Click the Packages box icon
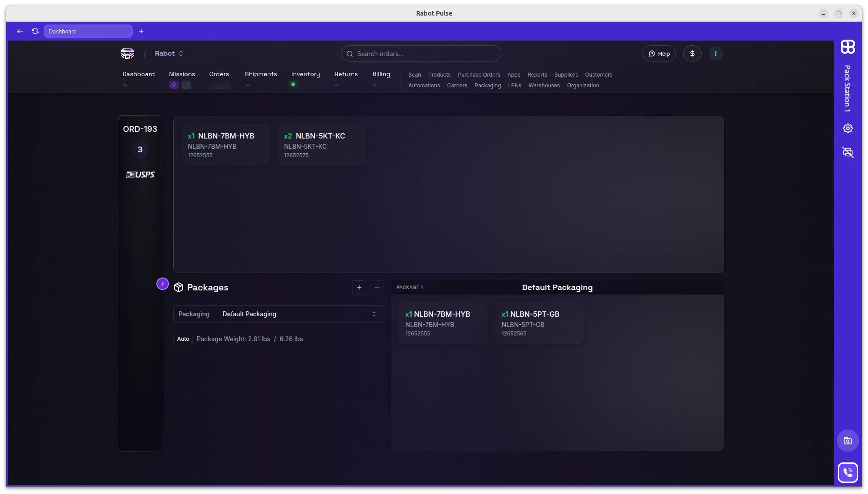 point(178,287)
